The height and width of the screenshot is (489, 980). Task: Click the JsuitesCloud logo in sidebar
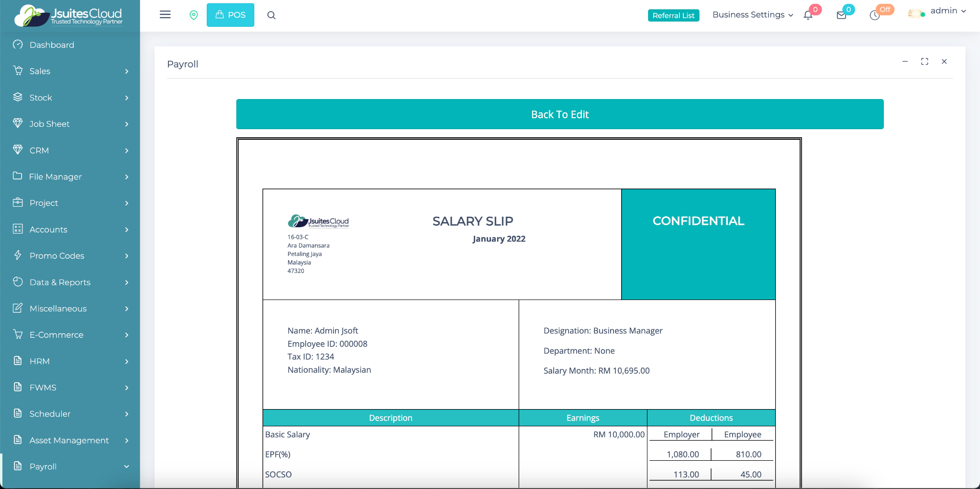click(x=69, y=15)
